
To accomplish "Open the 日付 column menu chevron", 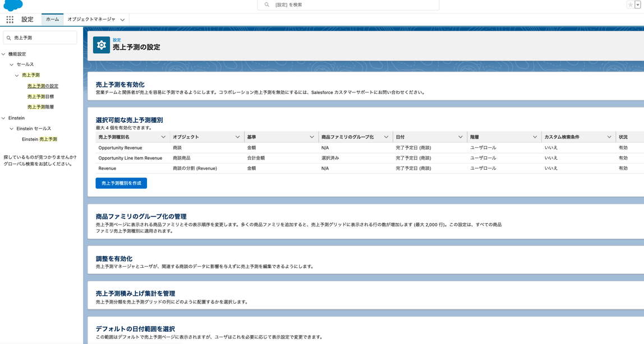I will point(461,137).
